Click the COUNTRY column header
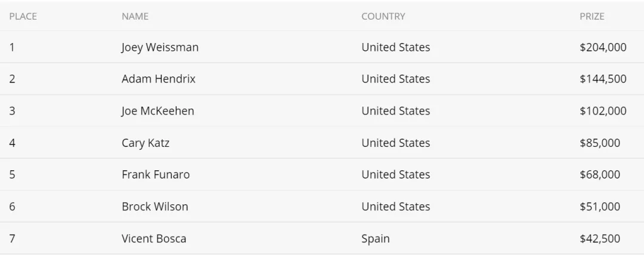The width and height of the screenshot is (644, 255). coord(383,17)
